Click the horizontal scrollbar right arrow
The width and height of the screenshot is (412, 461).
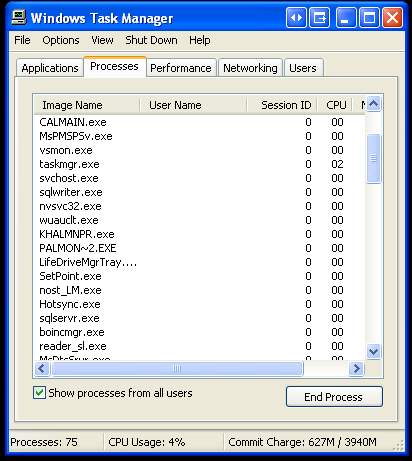357,369
